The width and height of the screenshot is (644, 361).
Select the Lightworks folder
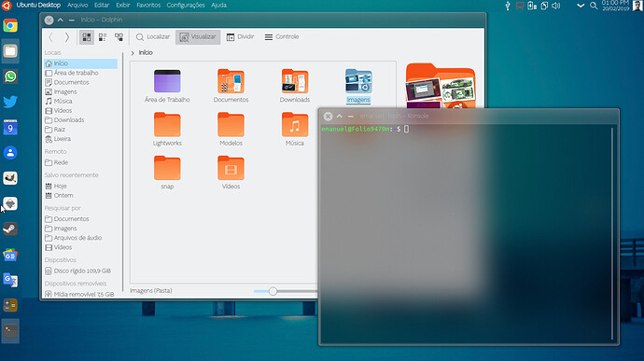pos(167,129)
